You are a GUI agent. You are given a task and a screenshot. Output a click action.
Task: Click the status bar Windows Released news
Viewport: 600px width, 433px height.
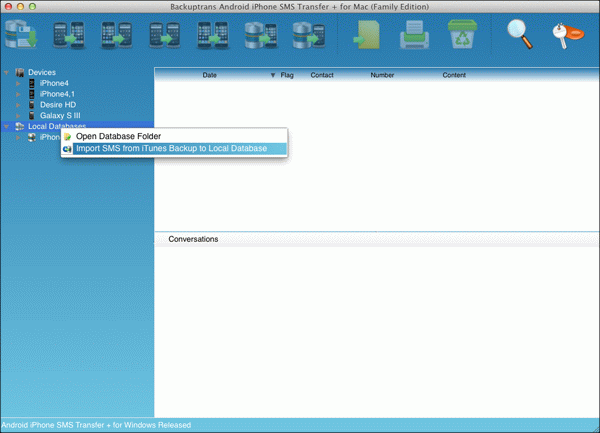tap(96, 425)
